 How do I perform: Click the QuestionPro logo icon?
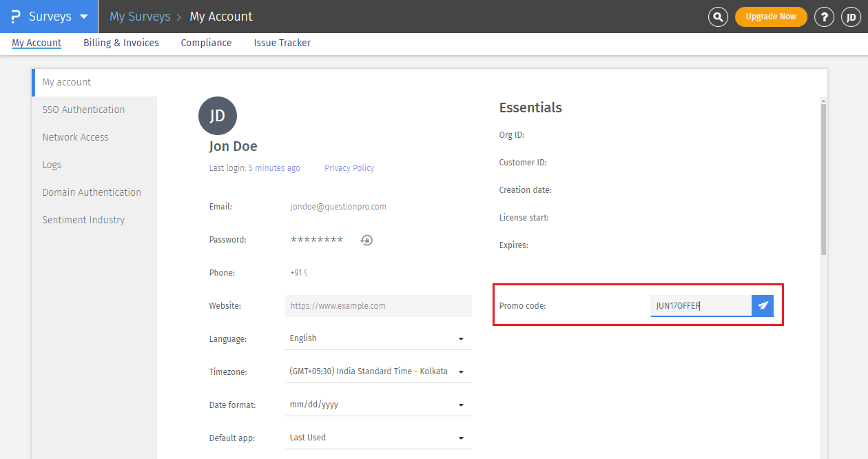[15, 17]
